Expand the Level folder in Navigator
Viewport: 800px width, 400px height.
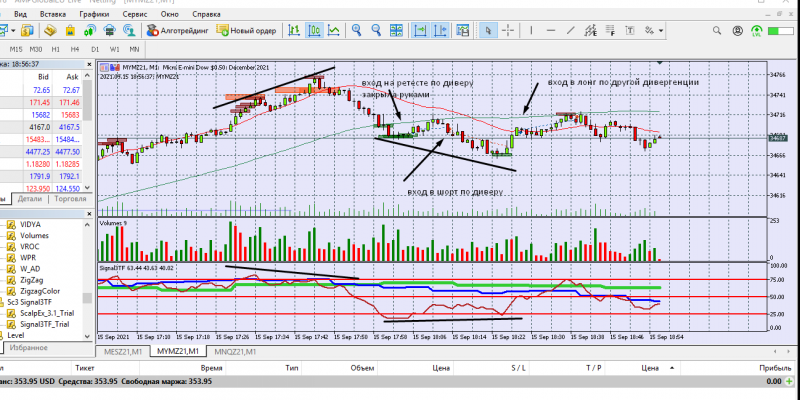click(x=15, y=335)
